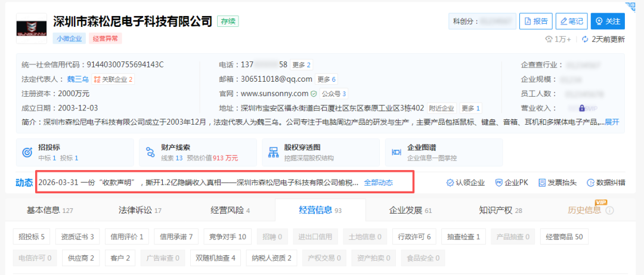Click the 关注 follow button
644x275 pixels.
click(608, 21)
